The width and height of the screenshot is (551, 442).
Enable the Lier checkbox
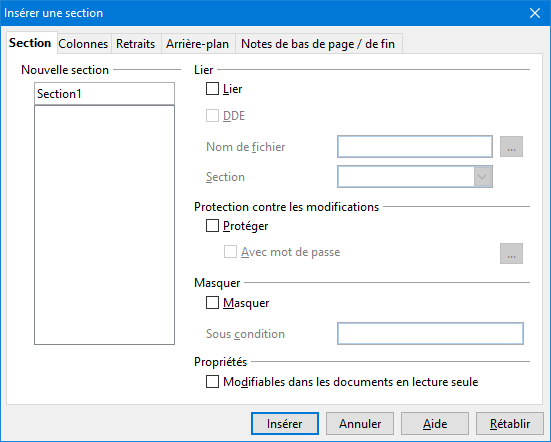coord(212,89)
